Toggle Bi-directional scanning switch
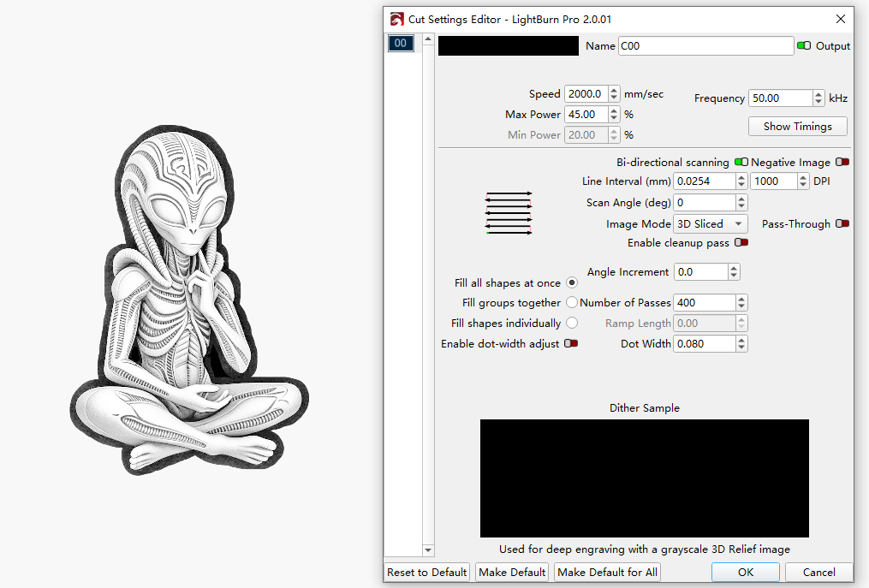The height and width of the screenshot is (588, 869). click(741, 162)
